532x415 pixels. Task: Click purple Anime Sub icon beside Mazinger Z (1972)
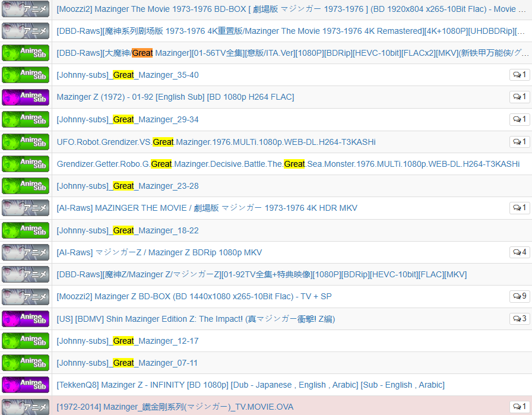pyautogui.click(x=26, y=97)
